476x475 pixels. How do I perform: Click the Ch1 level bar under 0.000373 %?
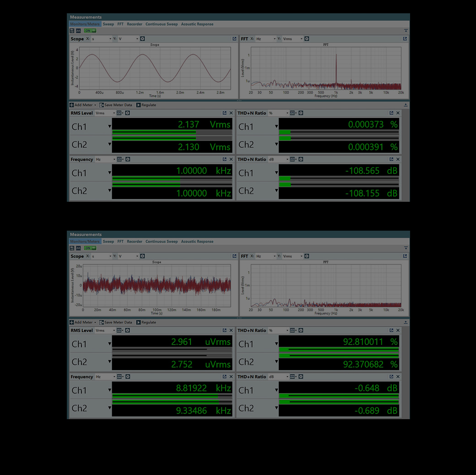(339, 132)
